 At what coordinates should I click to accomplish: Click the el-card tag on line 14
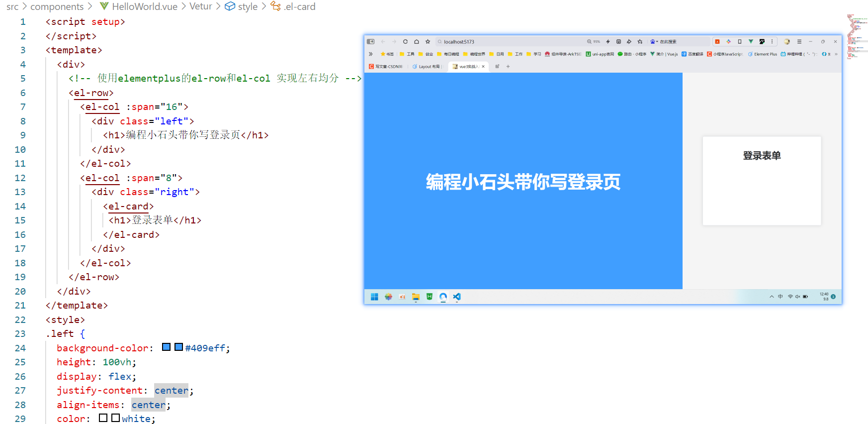point(128,206)
